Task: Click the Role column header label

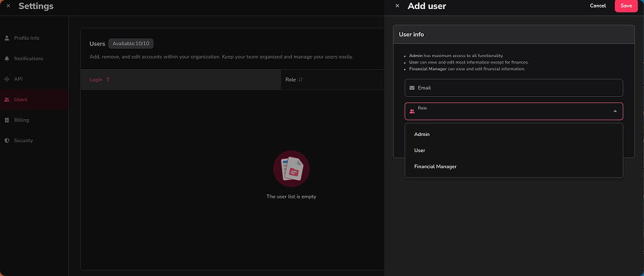Action: pyautogui.click(x=291, y=79)
